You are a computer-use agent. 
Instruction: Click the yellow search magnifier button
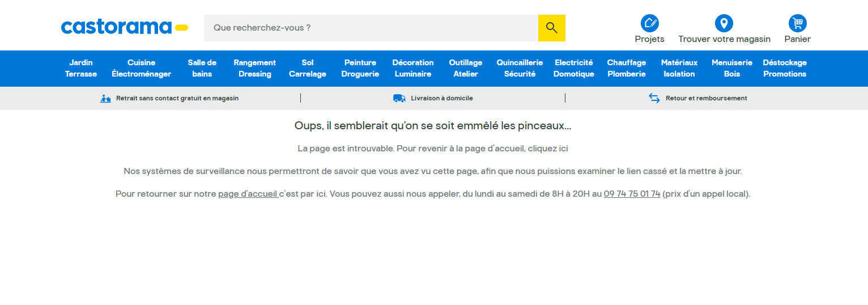tap(552, 28)
